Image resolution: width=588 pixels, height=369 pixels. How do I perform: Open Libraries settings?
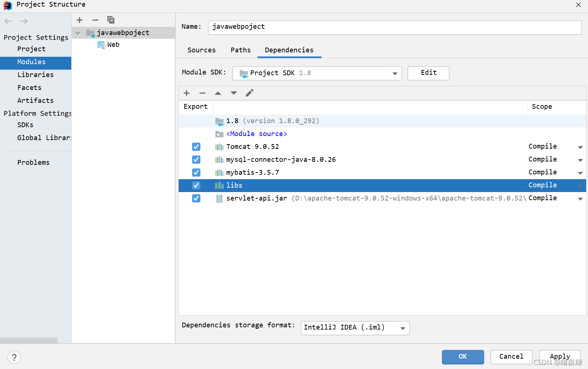coord(35,75)
